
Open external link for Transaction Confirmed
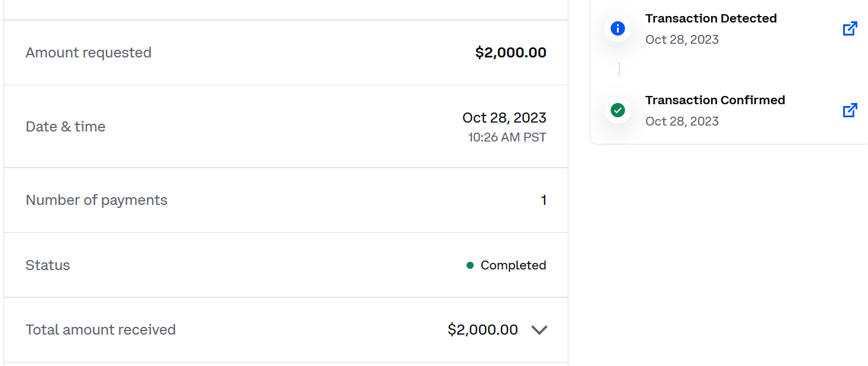point(850,110)
